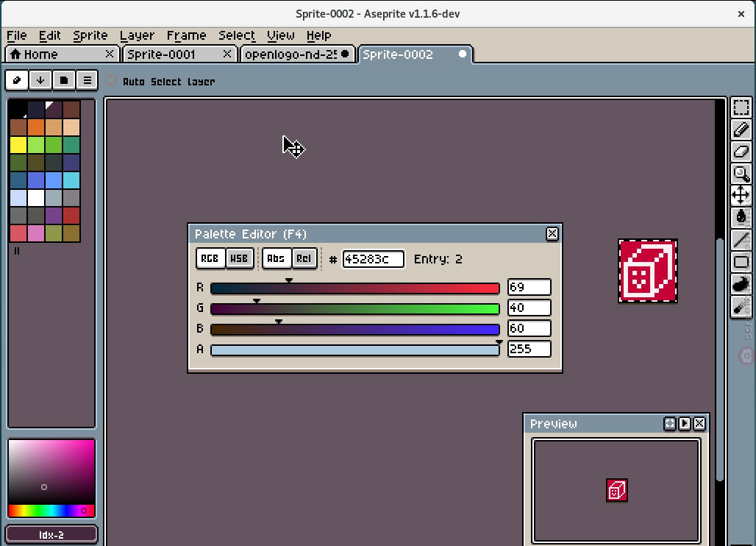Screen dimensions: 756x546
Task: Click the B value field showing 60
Action: click(x=529, y=328)
